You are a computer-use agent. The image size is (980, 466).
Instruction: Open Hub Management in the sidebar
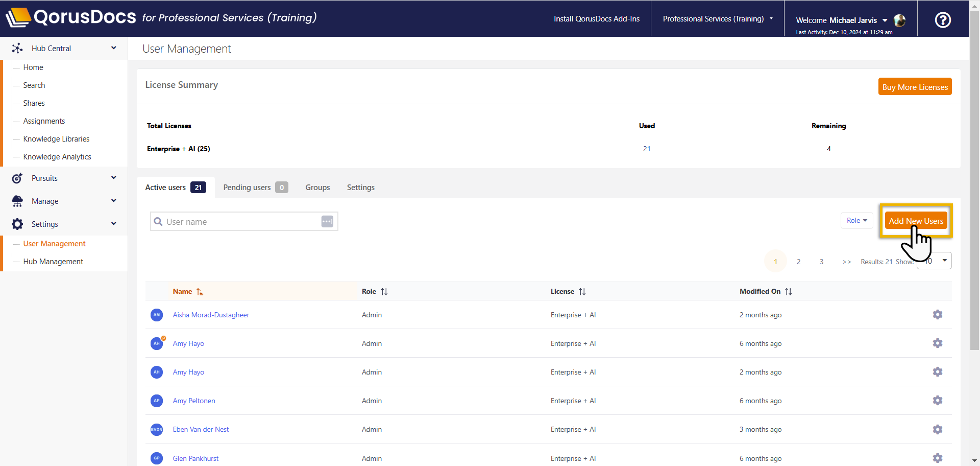coord(53,262)
